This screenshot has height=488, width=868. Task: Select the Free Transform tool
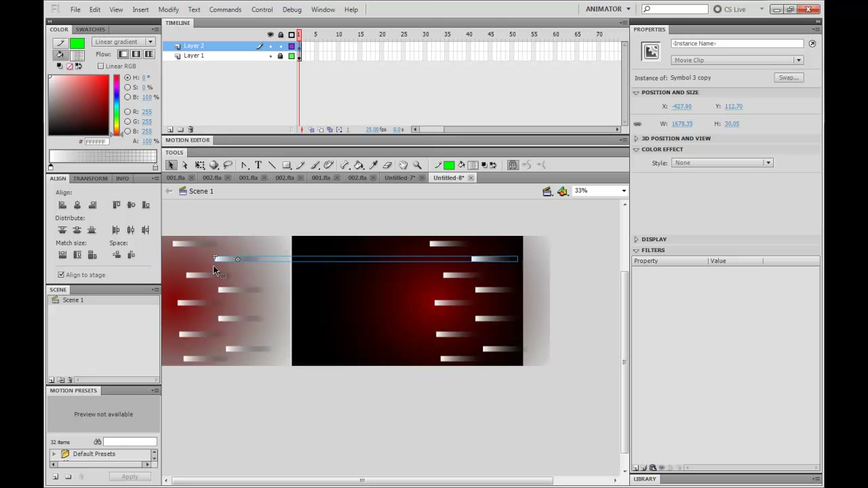coord(200,165)
